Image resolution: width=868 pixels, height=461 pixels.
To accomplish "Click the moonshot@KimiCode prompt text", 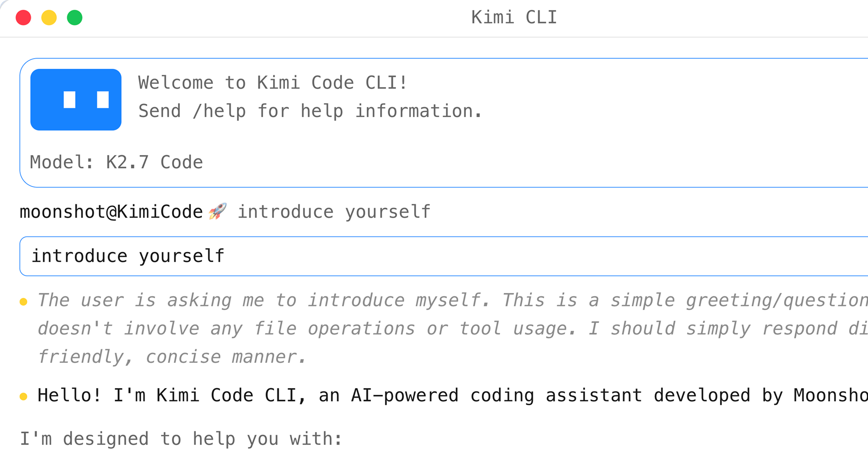I will pyautogui.click(x=111, y=212).
